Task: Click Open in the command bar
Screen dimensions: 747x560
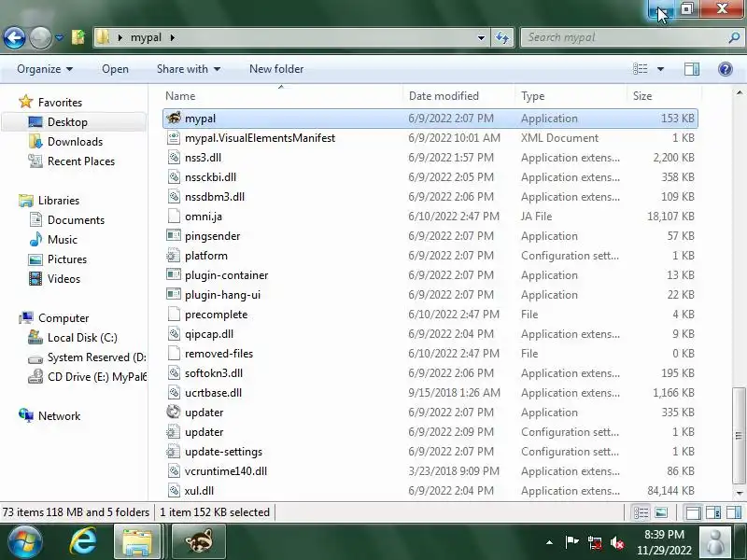Action: pyautogui.click(x=115, y=69)
